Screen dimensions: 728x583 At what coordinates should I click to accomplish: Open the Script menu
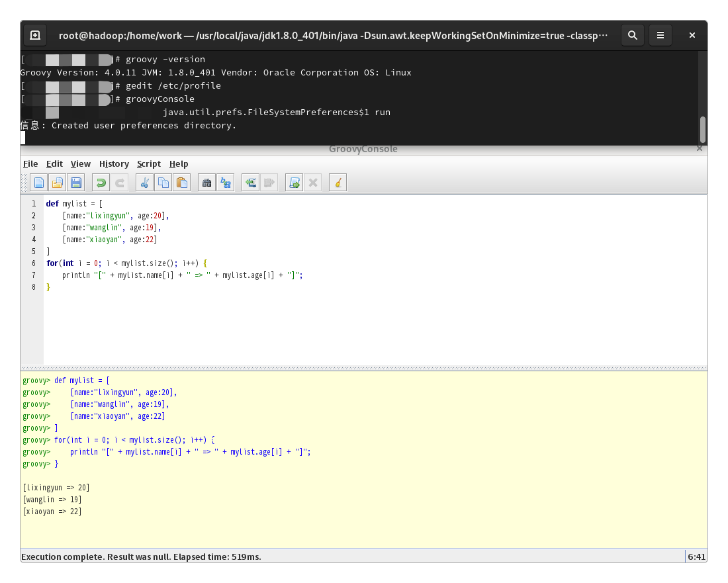coord(148,164)
